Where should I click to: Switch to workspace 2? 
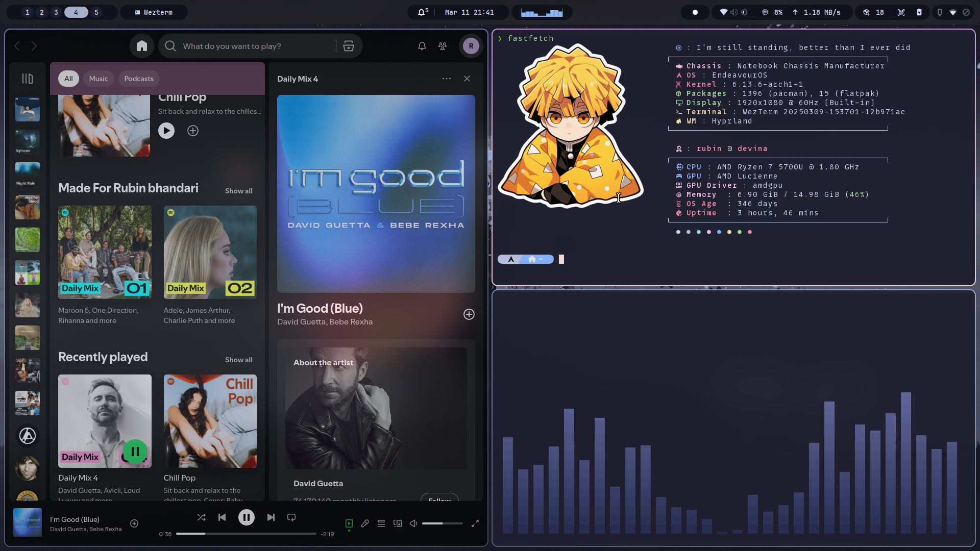(x=42, y=12)
